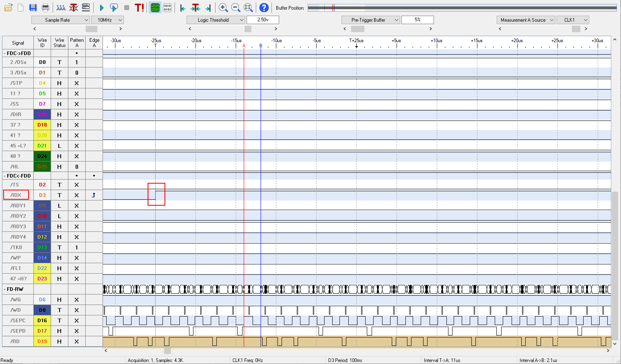
Task: Toggle Pattern A value for /HL
Action: point(76,166)
